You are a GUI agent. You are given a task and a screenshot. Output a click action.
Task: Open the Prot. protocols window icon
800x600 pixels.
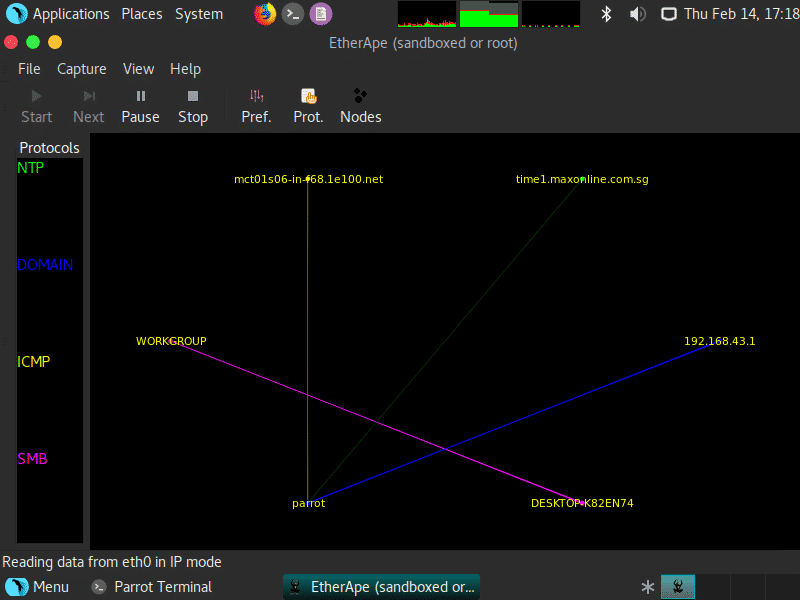[308, 97]
